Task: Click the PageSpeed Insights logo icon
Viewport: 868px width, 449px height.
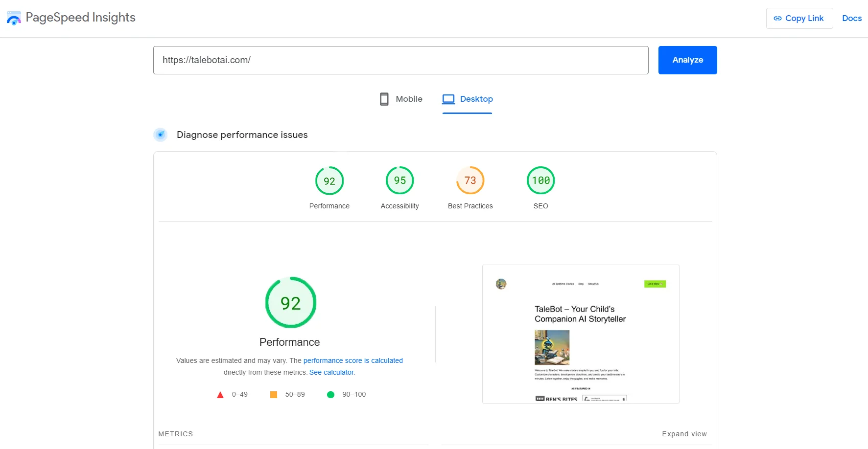Action: point(14,18)
